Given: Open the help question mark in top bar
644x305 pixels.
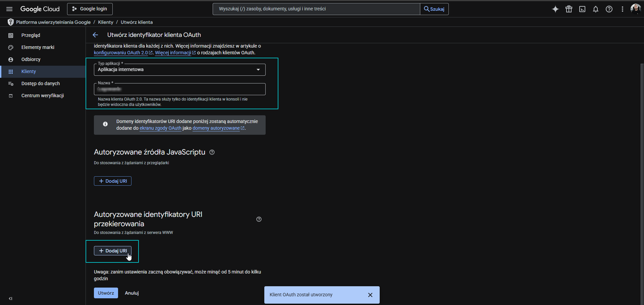Looking at the screenshot, I should (609, 9).
